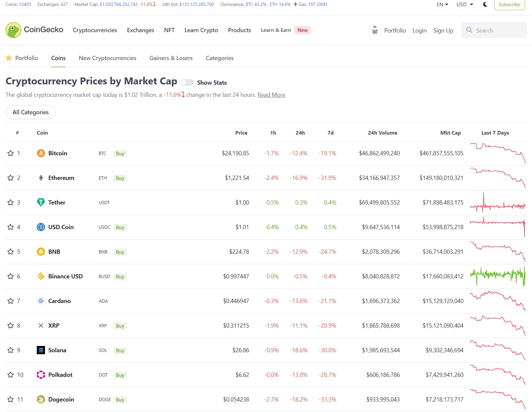Switch to the Coins tab

58,58
